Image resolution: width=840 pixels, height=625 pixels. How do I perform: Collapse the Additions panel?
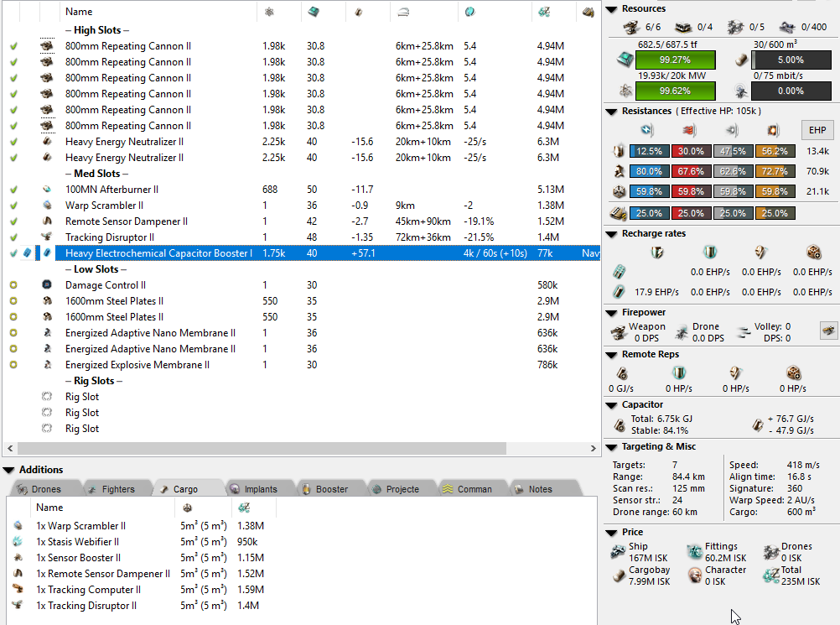point(8,470)
